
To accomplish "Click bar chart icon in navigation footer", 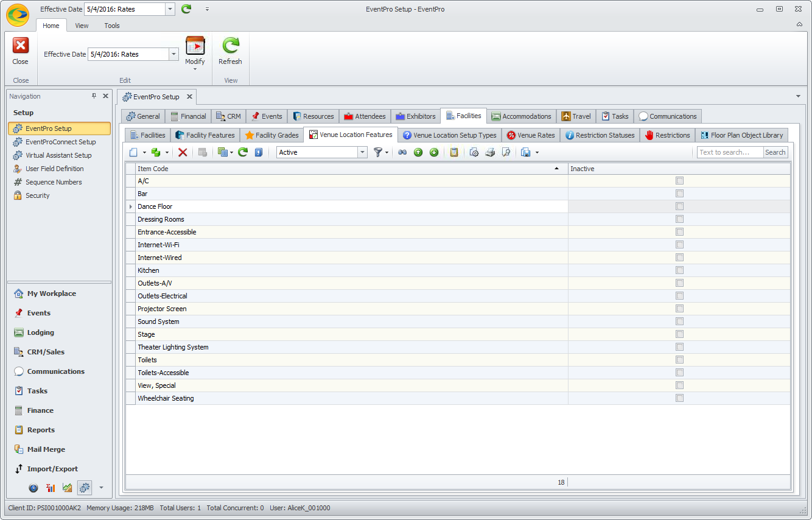I will tap(51, 488).
